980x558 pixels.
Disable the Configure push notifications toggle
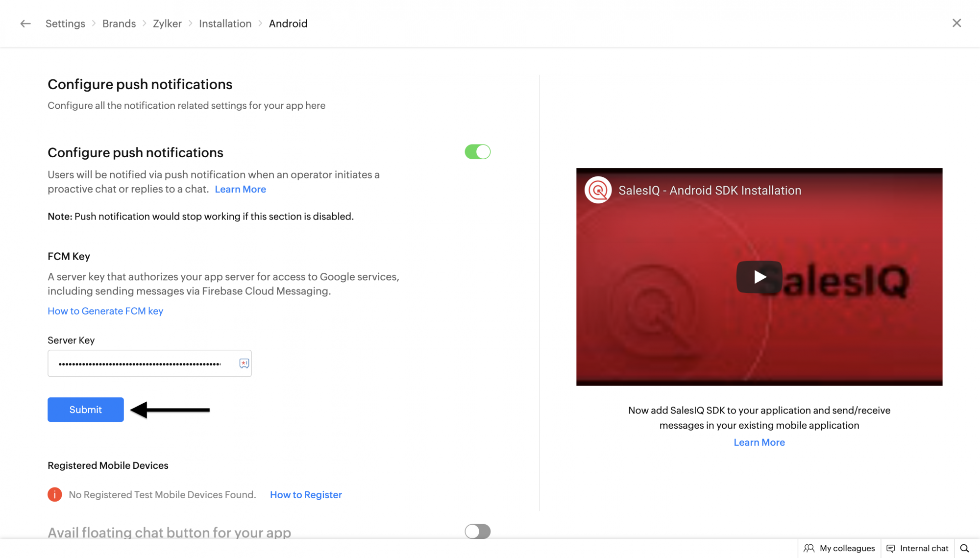[x=477, y=152]
